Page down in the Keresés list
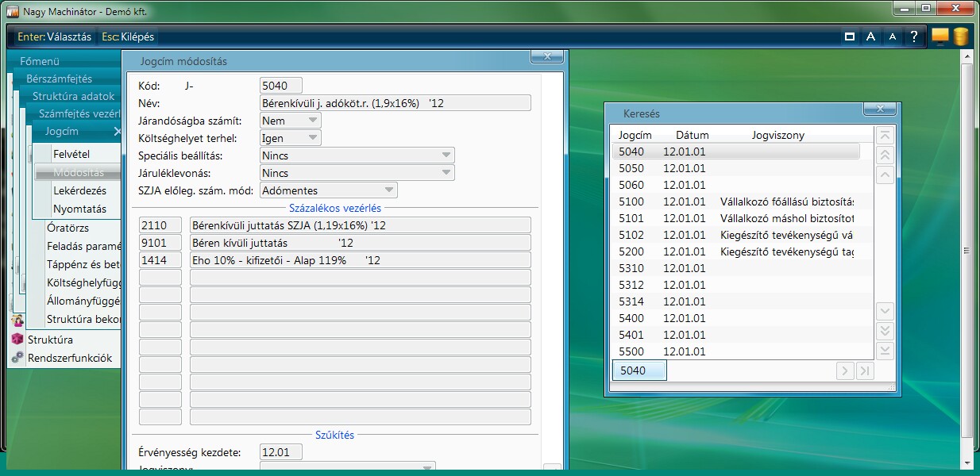980x476 pixels. [885, 331]
